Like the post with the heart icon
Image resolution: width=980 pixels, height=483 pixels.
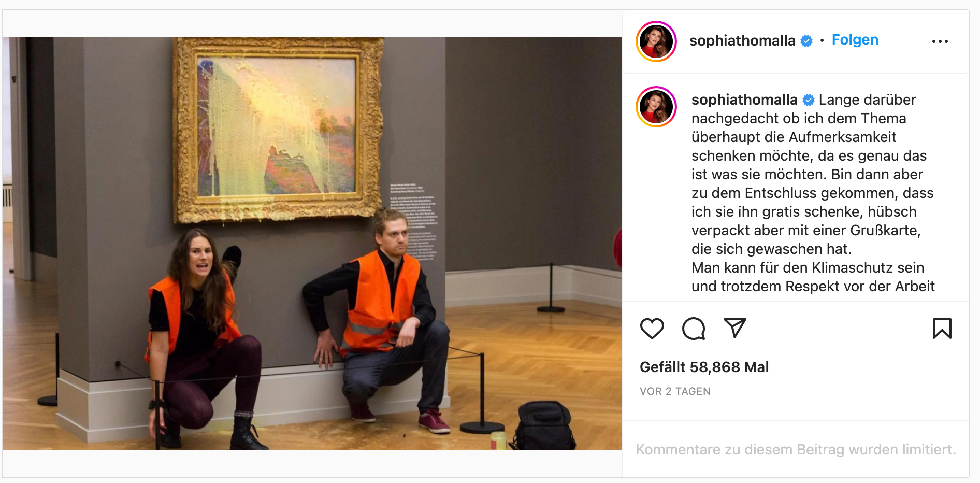click(652, 329)
